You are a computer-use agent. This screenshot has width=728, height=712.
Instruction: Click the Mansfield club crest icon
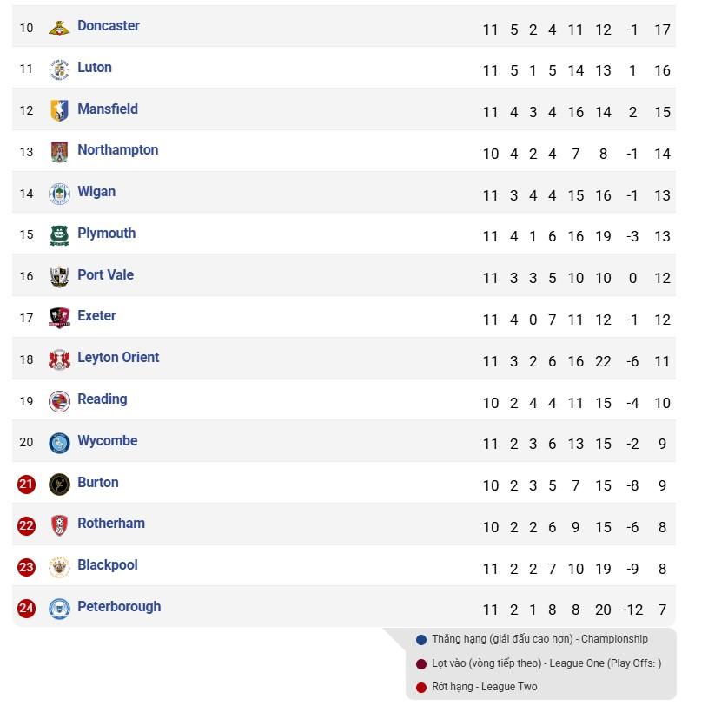[x=59, y=110]
